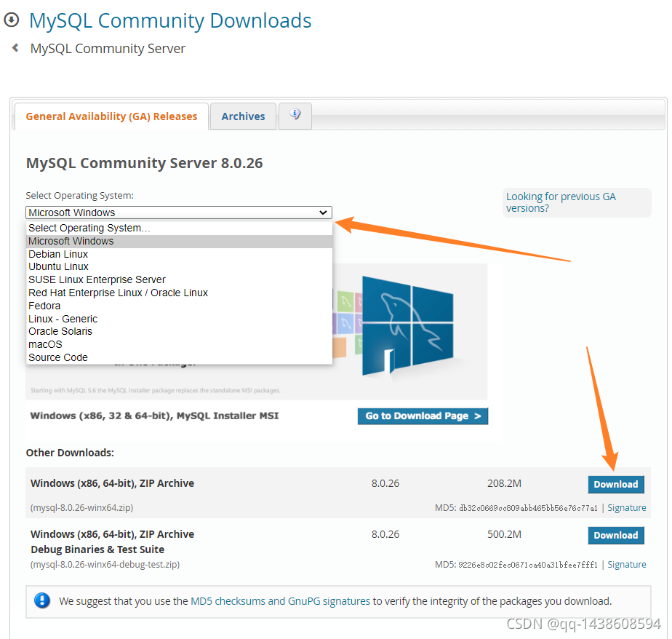Click the MD5 hash starting with db32c0669
Image resolution: width=672 pixels, height=639 pixels.
[528, 508]
